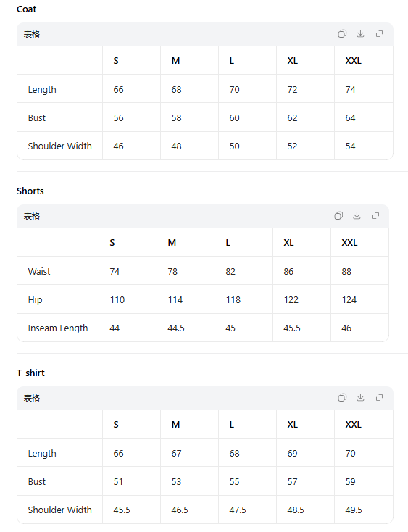408x532 pixels.
Task: Download the T-shirt table
Action: tap(360, 398)
